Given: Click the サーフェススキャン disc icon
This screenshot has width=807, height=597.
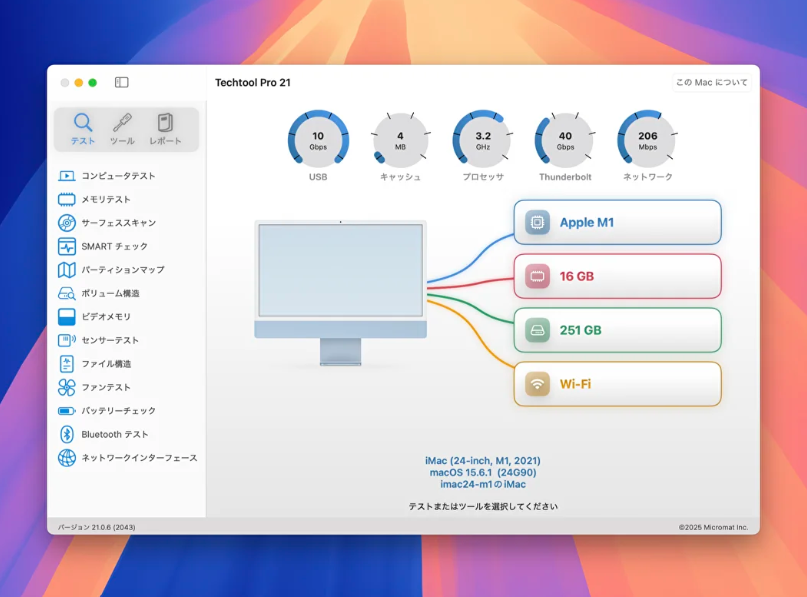Looking at the screenshot, I should point(66,223).
